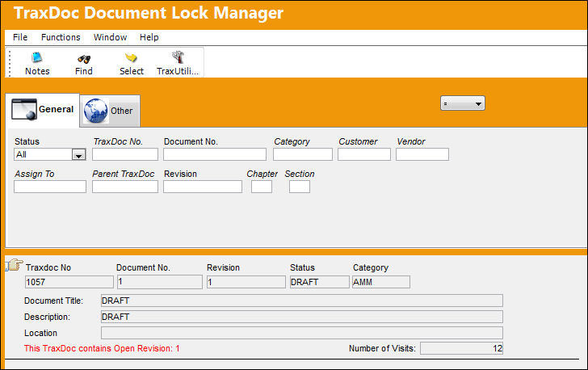The image size is (588, 370).
Task: Click the Description field
Action: pyautogui.click(x=302, y=317)
